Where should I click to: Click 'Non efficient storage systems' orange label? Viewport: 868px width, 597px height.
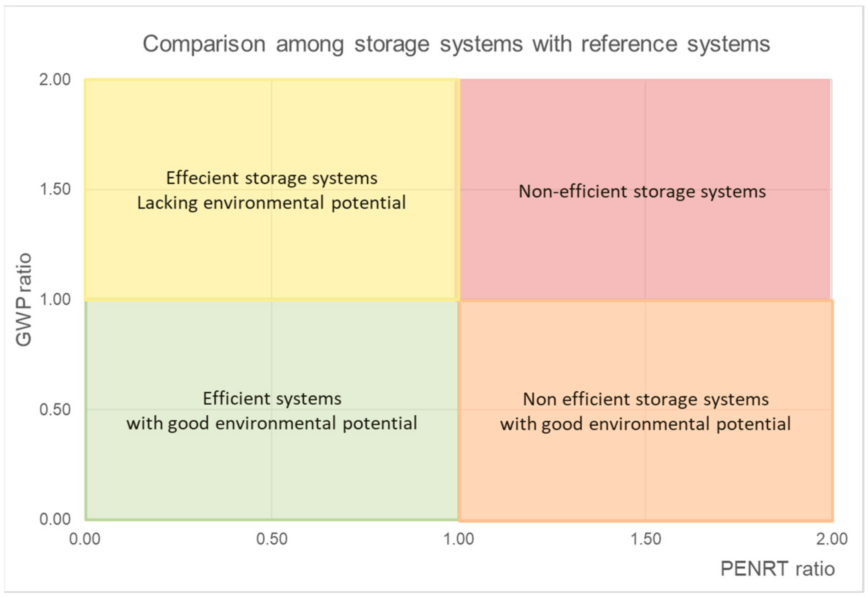tap(645, 399)
